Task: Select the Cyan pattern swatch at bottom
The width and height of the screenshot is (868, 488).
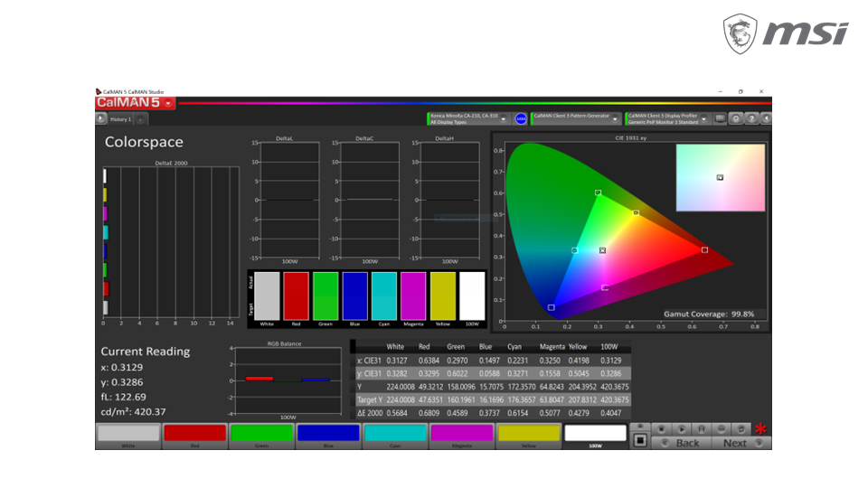Action: point(395,435)
